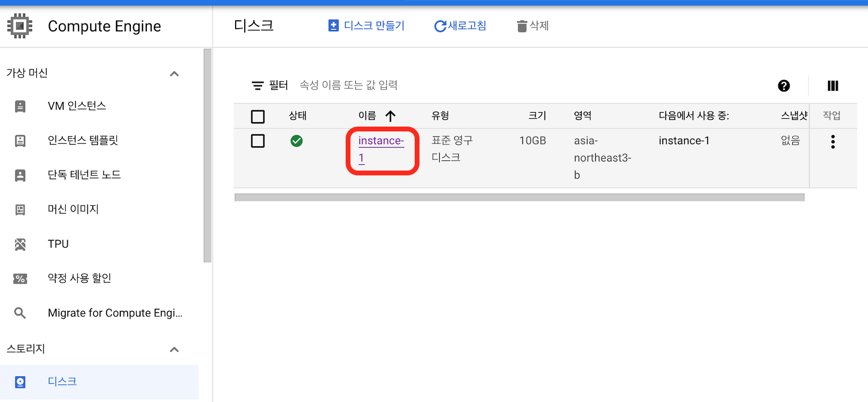Open 약정 사용 할인 in sidebar
868x402 pixels.
pyautogui.click(x=80, y=278)
